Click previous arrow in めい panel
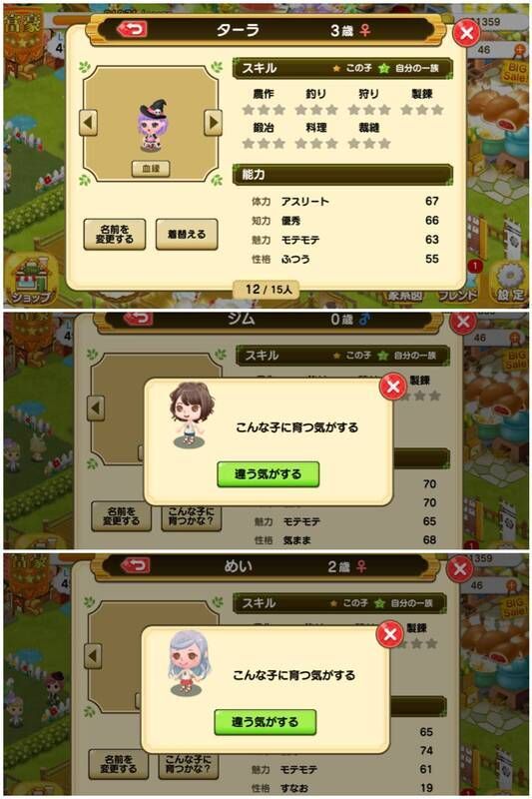 93,656
